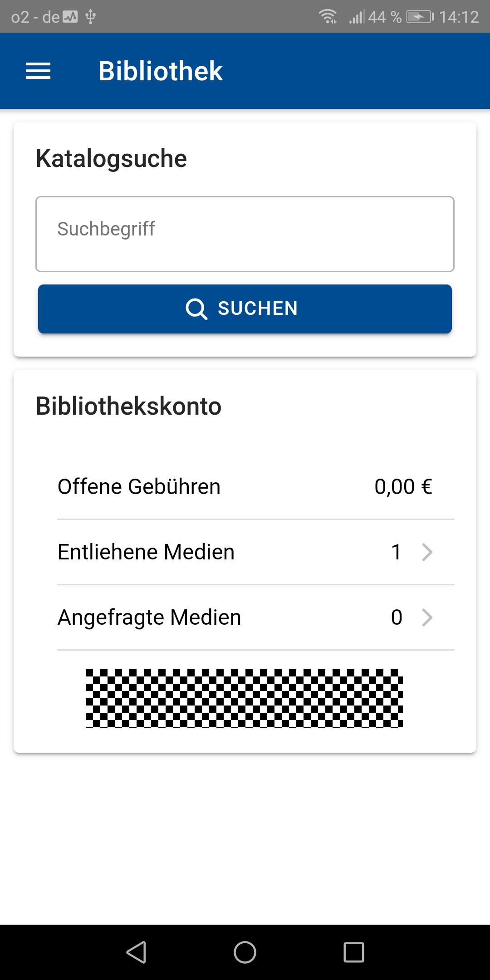Tap the library card barcode image
The image size is (490, 980).
tap(244, 698)
